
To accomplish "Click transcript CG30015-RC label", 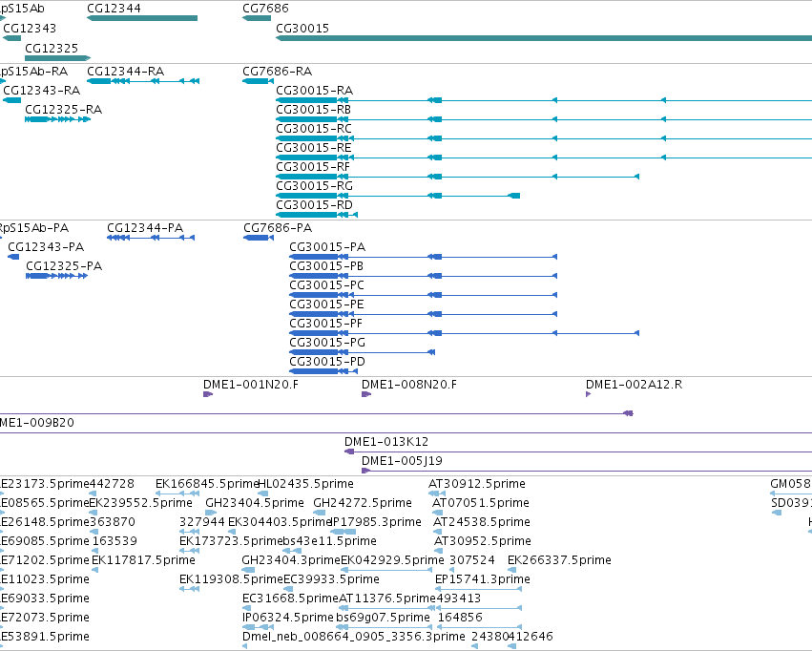I will 314,129.
